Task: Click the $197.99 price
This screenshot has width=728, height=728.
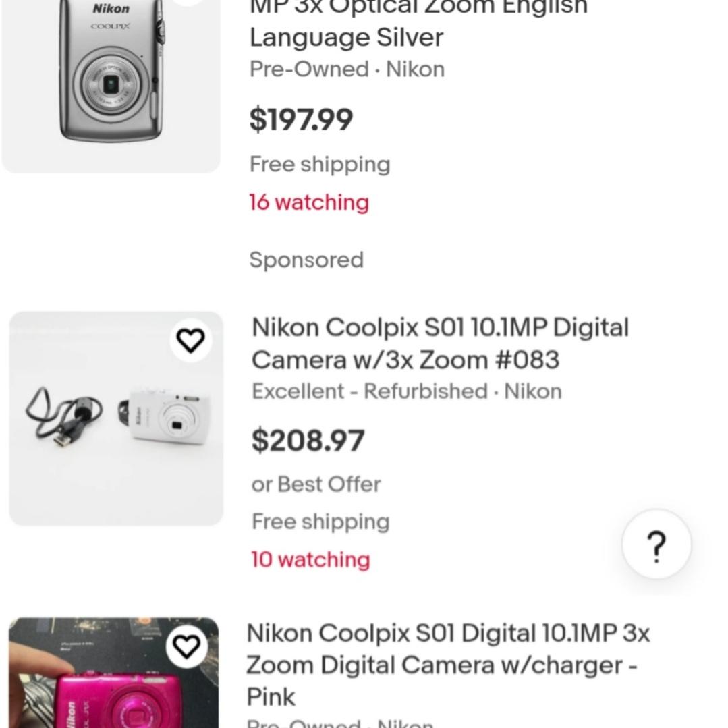Action: click(x=301, y=119)
